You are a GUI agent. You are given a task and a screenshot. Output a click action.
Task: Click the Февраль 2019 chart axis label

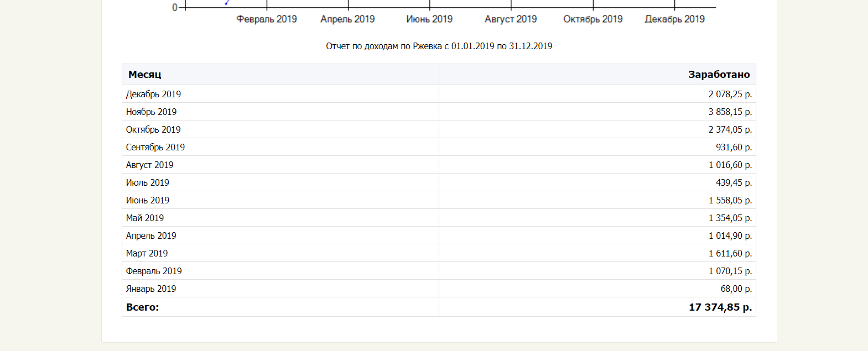coord(267,19)
